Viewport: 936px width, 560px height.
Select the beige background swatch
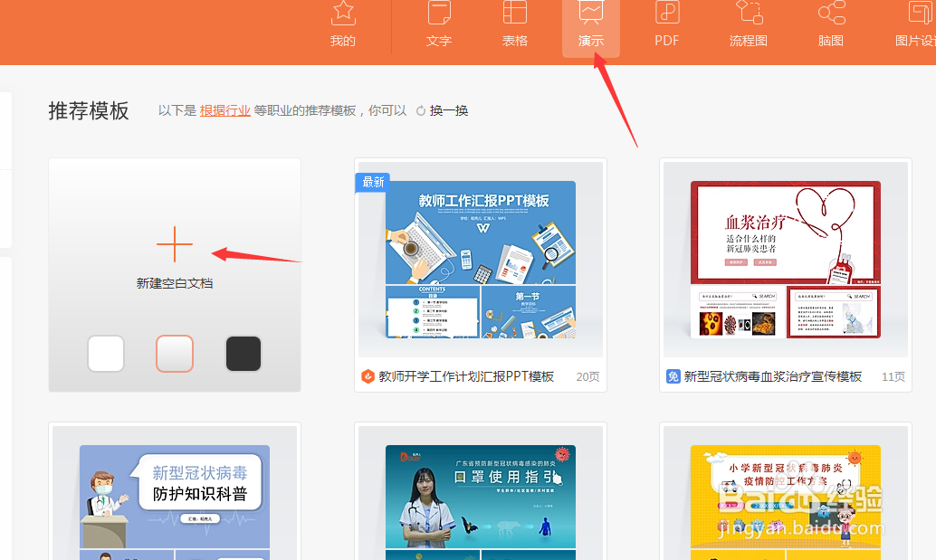[174, 354]
